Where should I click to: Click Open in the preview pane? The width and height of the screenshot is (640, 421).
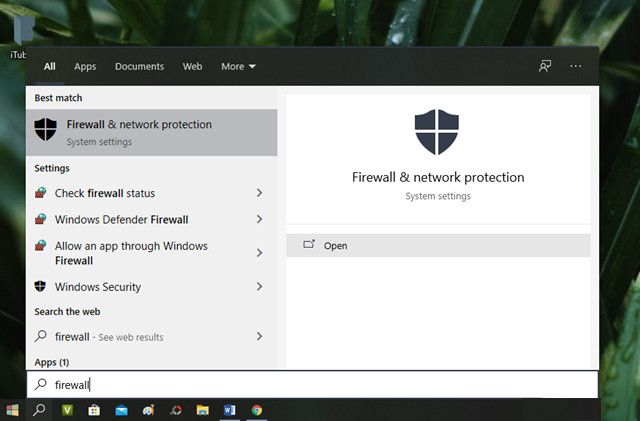[336, 246]
